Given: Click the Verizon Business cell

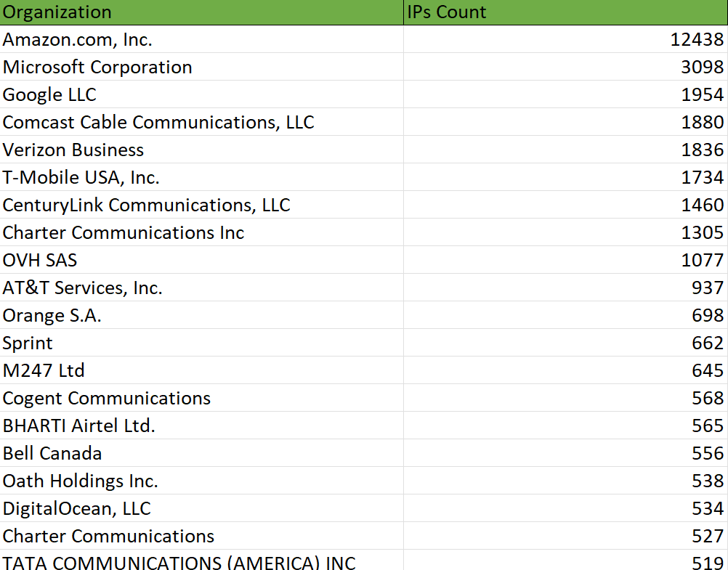Looking at the screenshot, I should click(x=73, y=150).
